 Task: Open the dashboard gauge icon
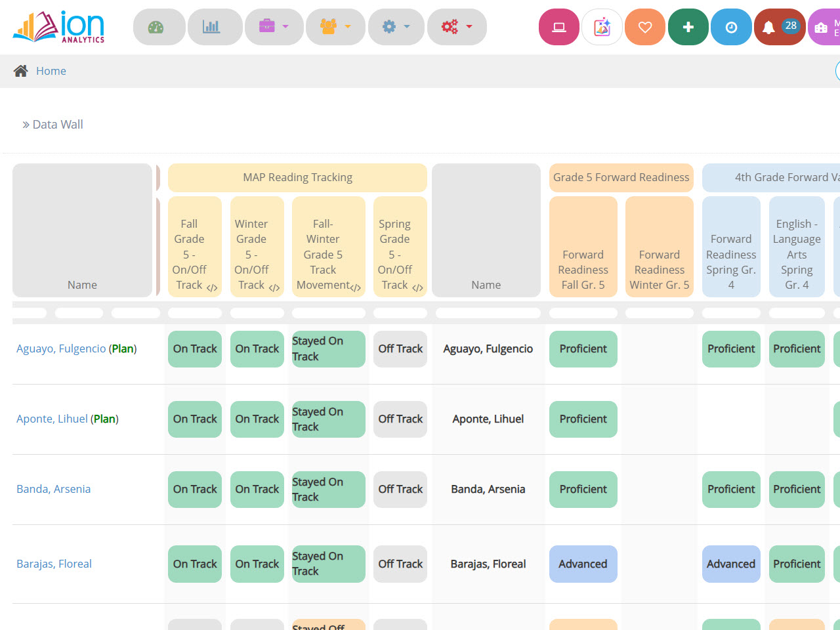point(159,27)
